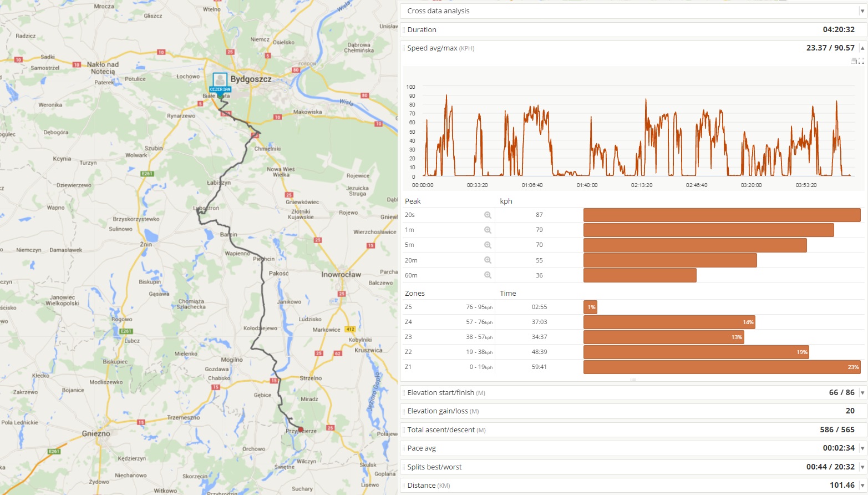Screen dimensions: 868x495
Task: Click the Mogilno town label on the map
Action: pos(232,360)
